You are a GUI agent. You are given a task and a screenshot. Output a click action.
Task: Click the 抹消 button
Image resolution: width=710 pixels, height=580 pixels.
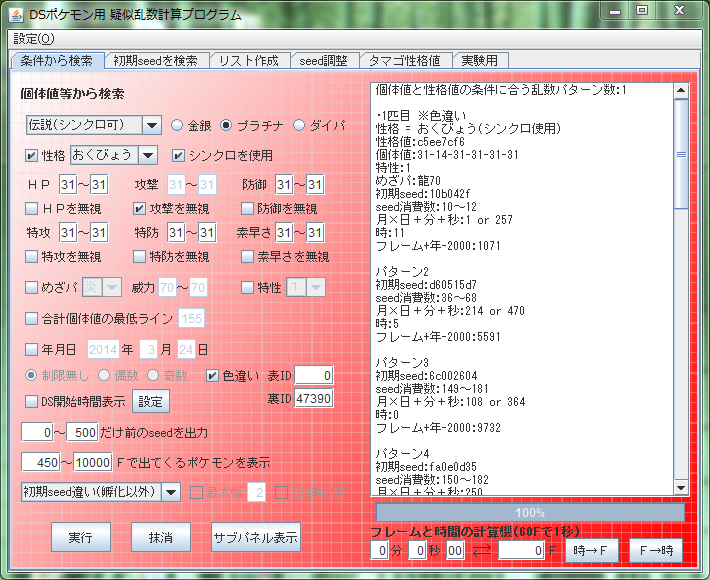(x=161, y=537)
